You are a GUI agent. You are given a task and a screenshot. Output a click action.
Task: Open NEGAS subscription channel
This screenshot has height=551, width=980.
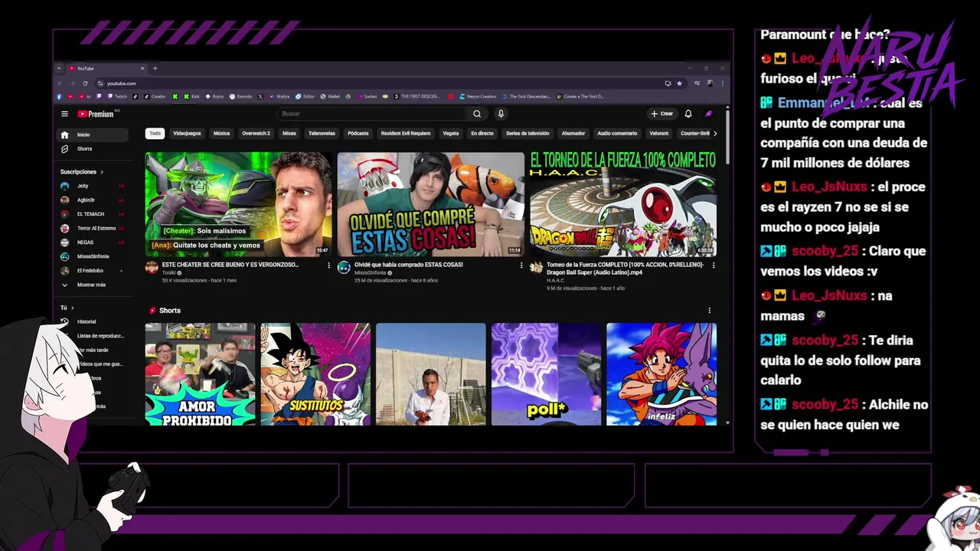point(93,243)
